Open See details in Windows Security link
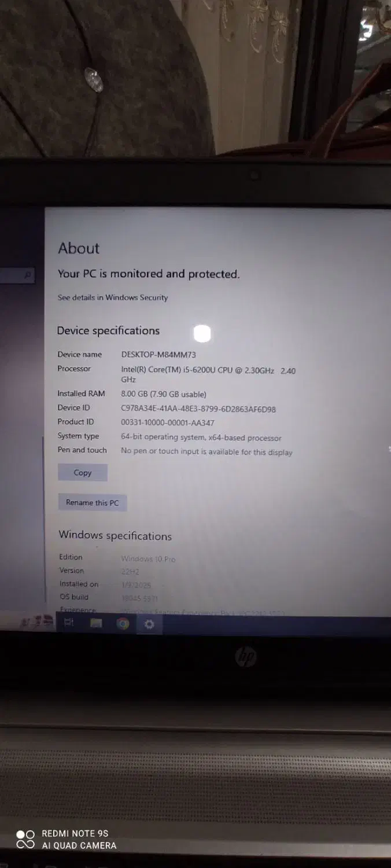Viewport: 391px width, 868px height. coord(113,297)
